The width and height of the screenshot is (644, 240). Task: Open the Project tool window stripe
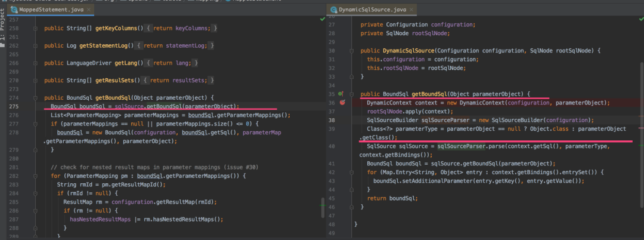tap(2, 24)
